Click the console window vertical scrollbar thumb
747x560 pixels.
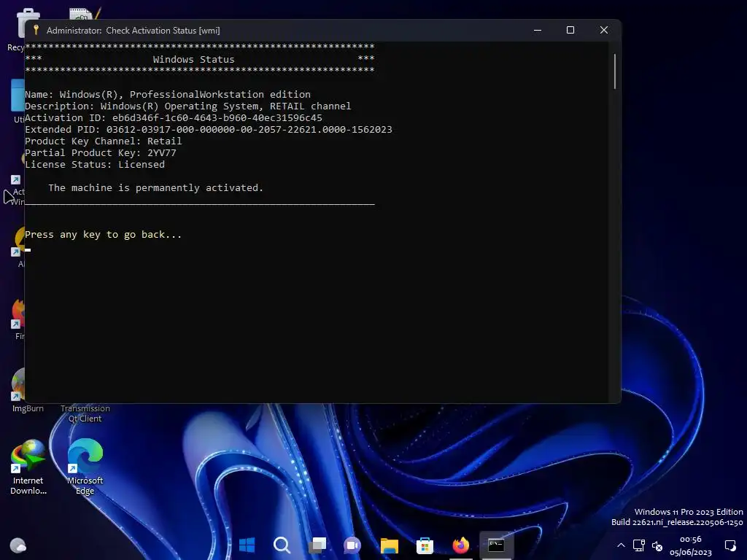click(614, 71)
